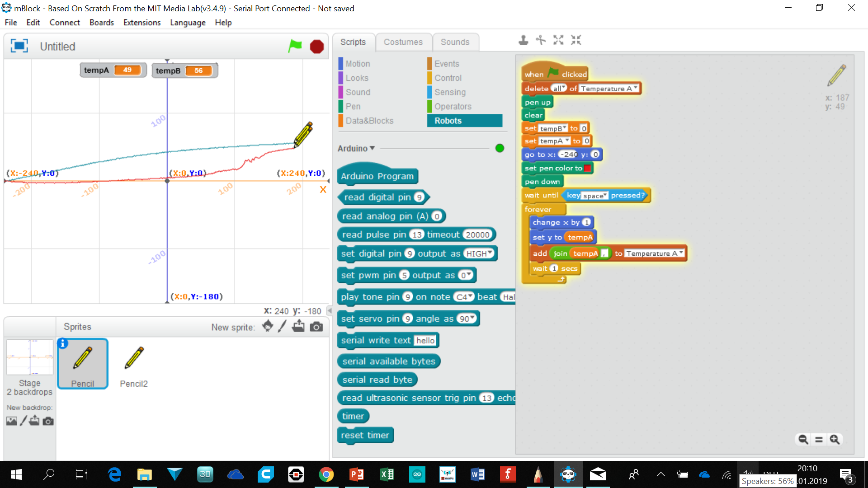
Task: Open tempB variable dropdown in set block
Action: (x=553, y=128)
